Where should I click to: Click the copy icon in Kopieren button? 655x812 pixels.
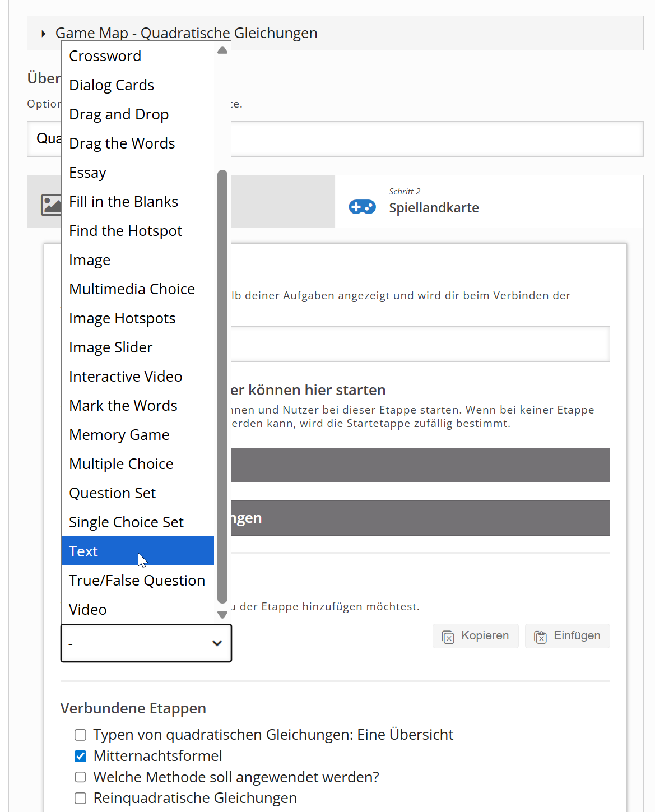448,637
